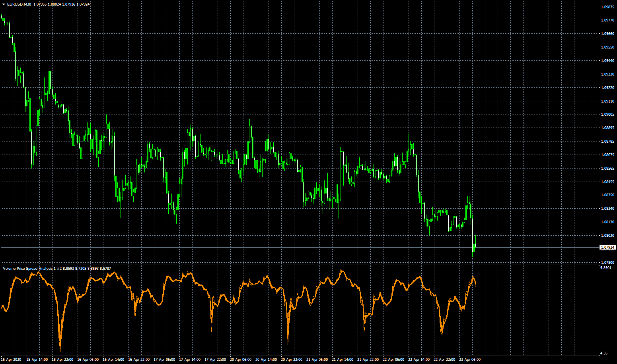Viewport: 617px width, 364px height.
Task: Click the 20 Apr 22:00 time label
Action: point(292,360)
